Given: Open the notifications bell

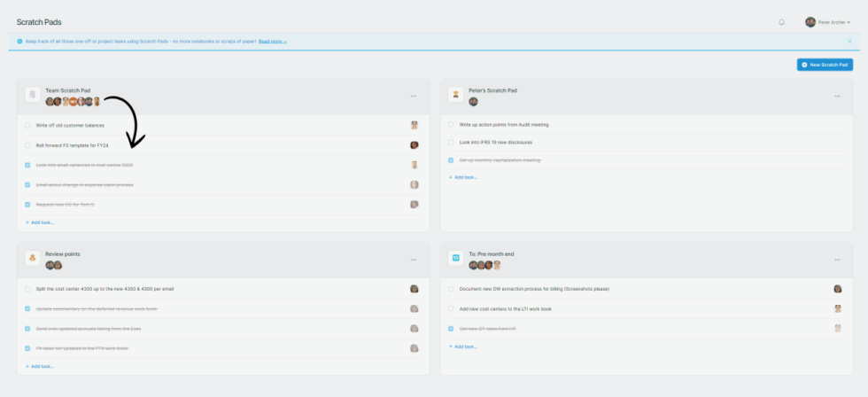Looking at the screenshot, I should click(x=781, y=22).
